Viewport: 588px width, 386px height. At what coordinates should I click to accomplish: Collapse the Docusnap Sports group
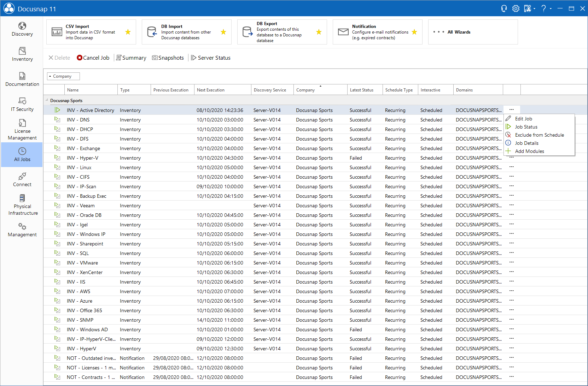pyautogui.click(x=47, y=100)
